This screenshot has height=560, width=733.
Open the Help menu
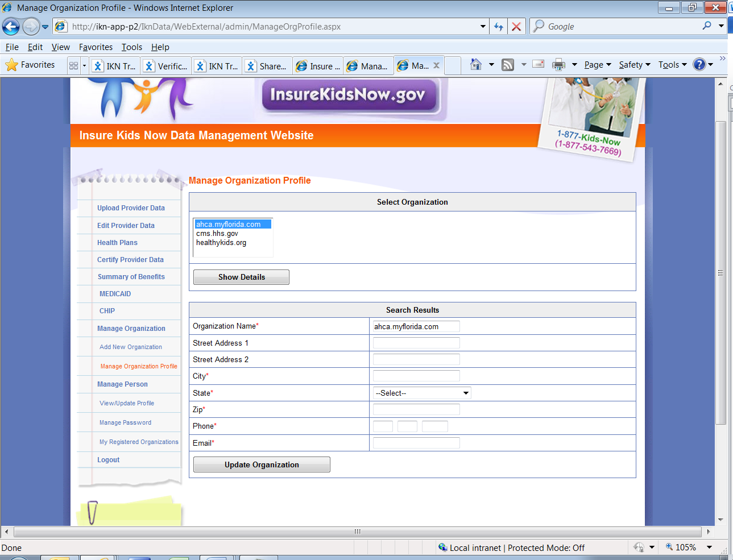(x=160, y=47)
